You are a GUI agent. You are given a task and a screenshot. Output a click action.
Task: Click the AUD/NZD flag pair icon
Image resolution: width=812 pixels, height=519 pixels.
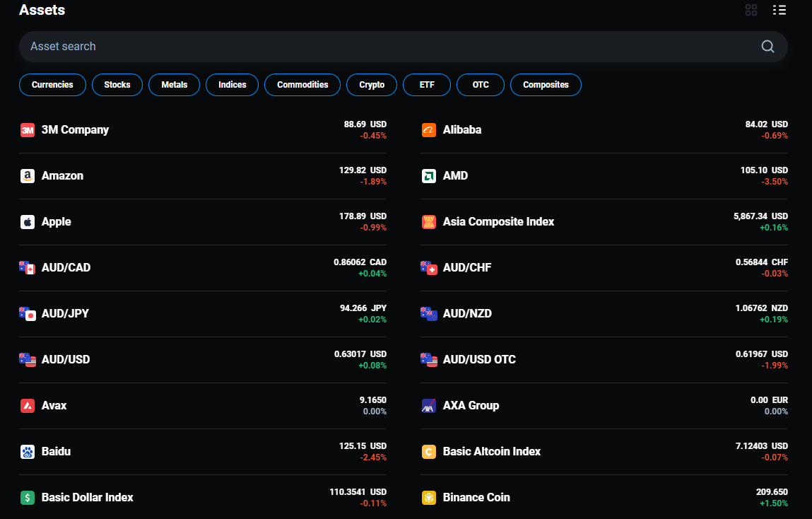click(429, 314)
